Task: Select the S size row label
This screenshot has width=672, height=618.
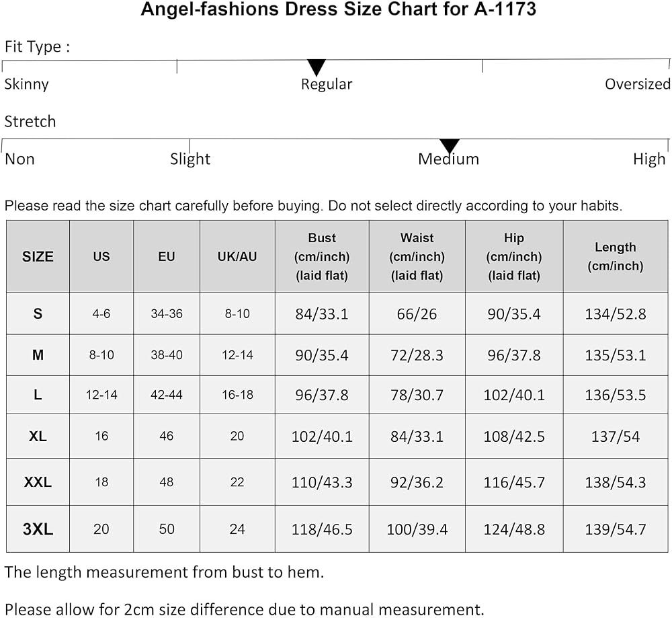Action: (38, 313)
